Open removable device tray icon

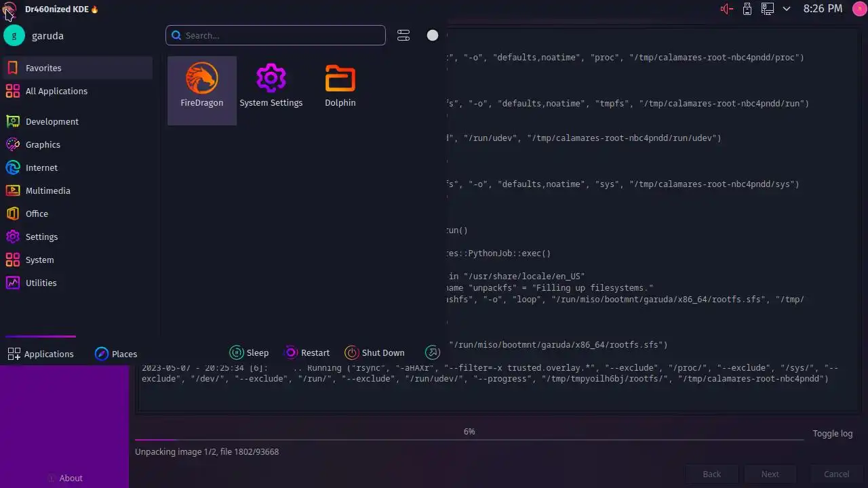point(747,9)
